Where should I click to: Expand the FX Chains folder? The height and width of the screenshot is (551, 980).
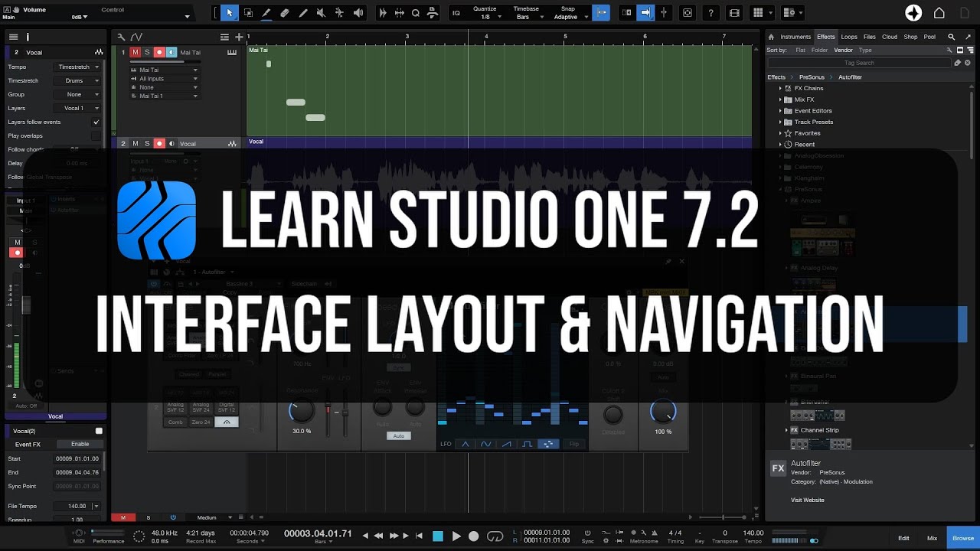point(780,89)
